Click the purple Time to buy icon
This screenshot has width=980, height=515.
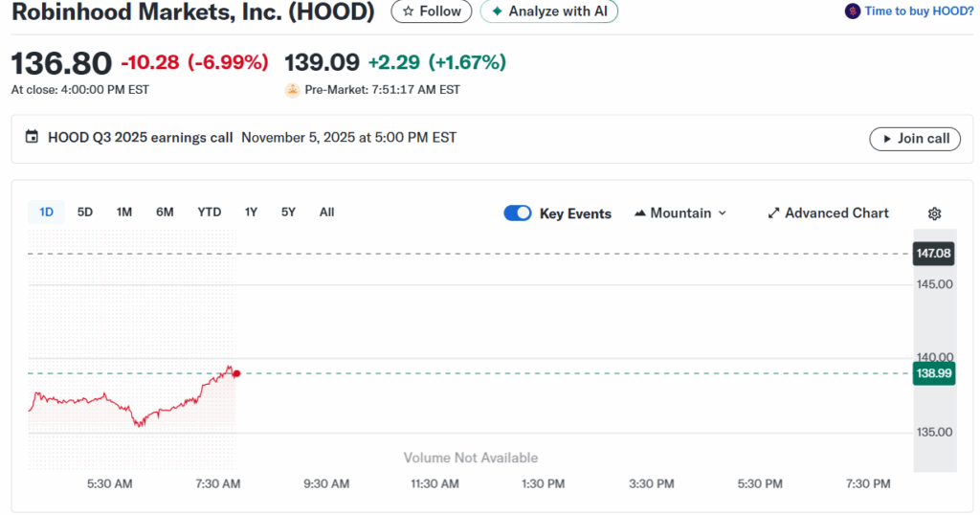tap(852, 11)
